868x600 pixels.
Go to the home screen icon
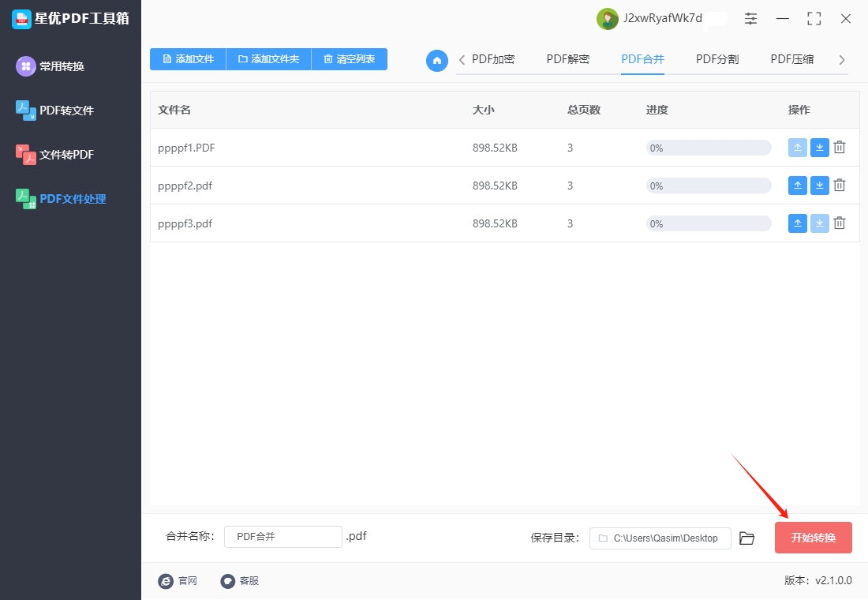[437, 60]
